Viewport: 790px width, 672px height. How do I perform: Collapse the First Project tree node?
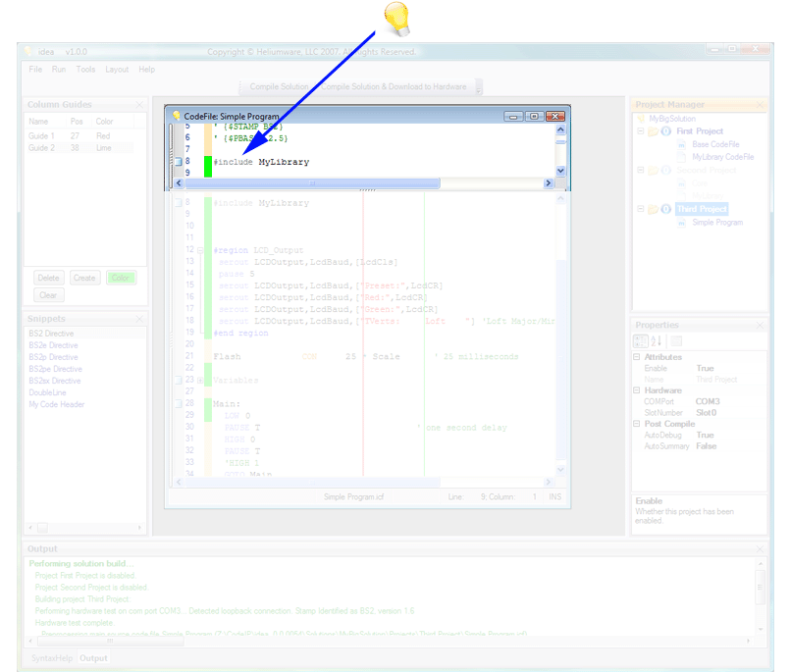(640, 131)
